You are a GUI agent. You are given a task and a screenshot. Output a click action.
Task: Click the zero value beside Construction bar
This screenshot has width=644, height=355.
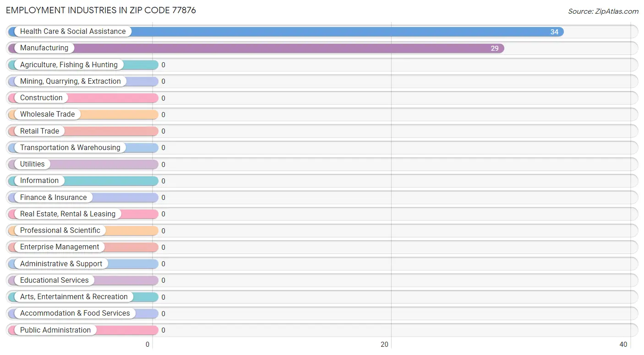[163, 98]
